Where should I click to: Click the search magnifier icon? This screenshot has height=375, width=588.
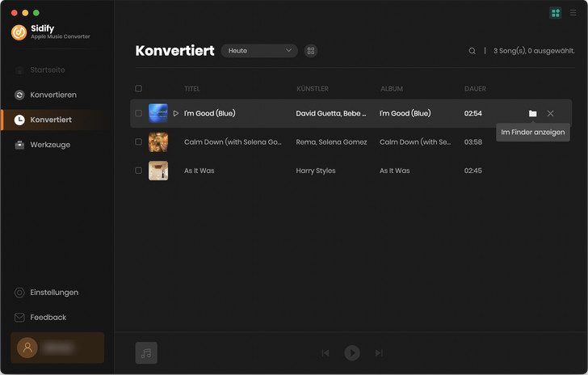click(x=472, y=51)
